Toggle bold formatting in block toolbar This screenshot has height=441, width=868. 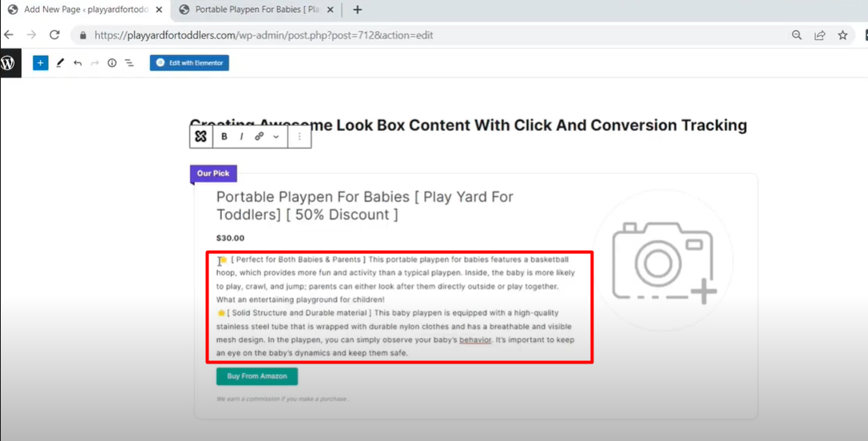(224, 137)
